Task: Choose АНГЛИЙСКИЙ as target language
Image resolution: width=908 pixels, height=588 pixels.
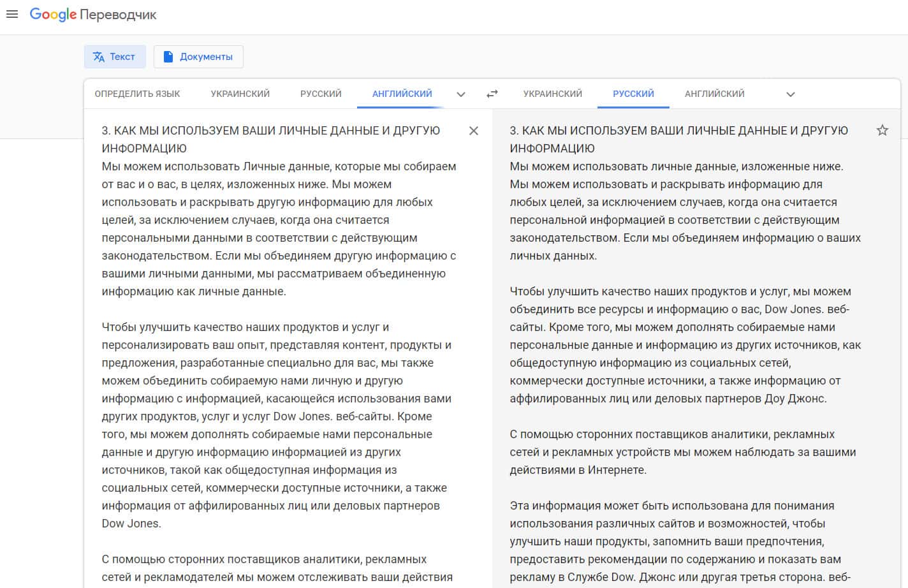Action: (715, 94)
